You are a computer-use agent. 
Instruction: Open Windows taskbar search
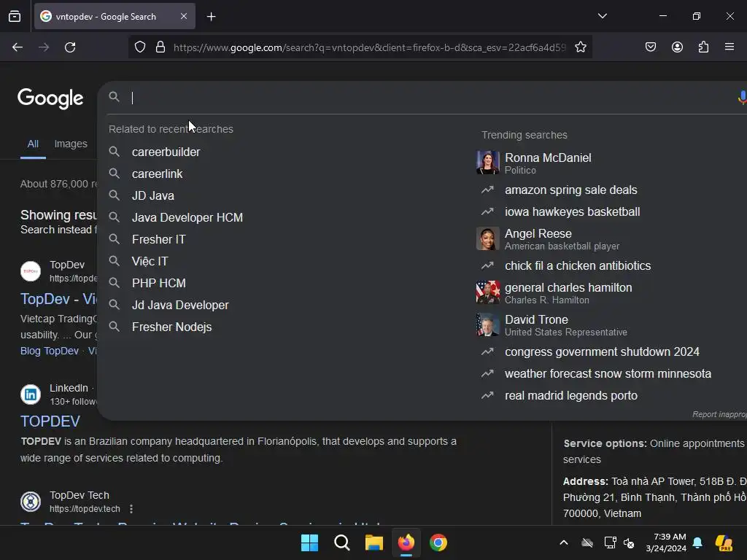tap(342, 542)
